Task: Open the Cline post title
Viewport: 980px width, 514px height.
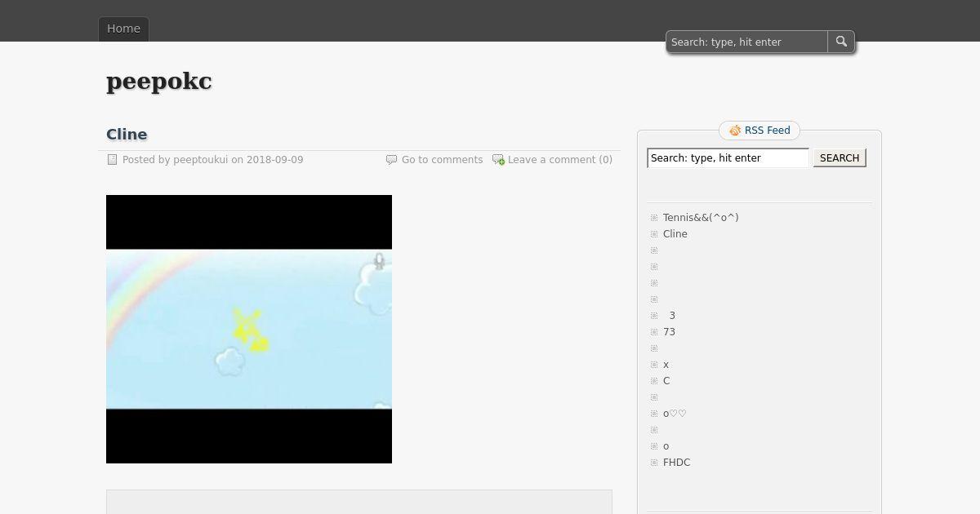Action: point(127,135)
